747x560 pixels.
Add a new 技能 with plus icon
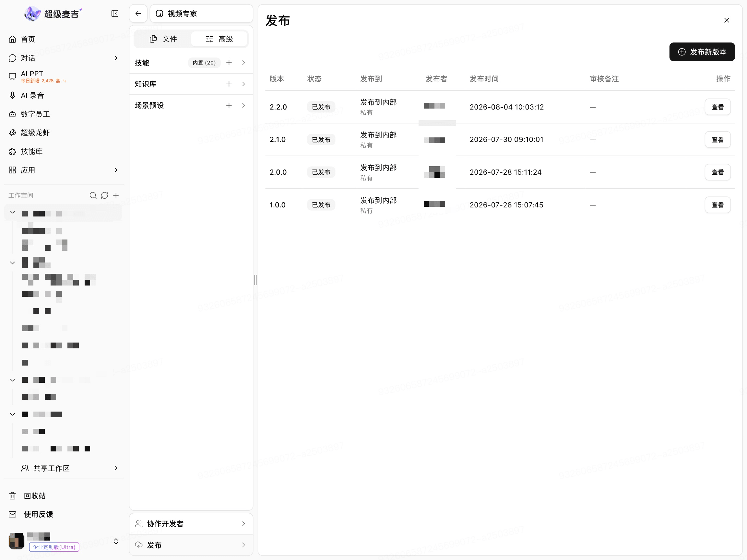pyautogui.click(x=229, y=63)
